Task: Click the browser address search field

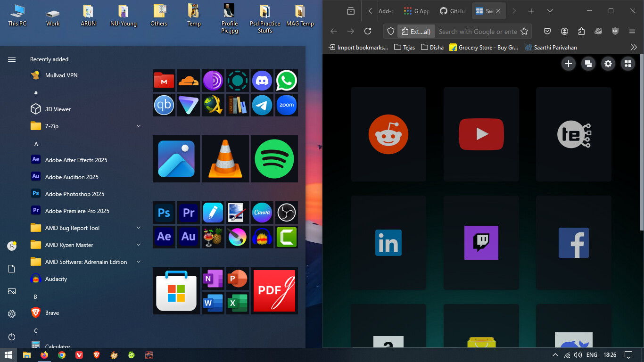Action: coord(477,32)
